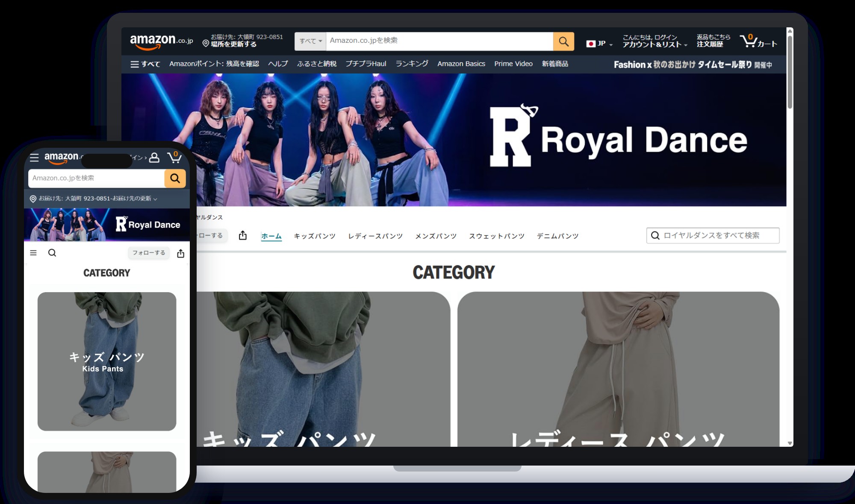
Task: Tap the フォローする button on the phone
Action: coord(149,253)
